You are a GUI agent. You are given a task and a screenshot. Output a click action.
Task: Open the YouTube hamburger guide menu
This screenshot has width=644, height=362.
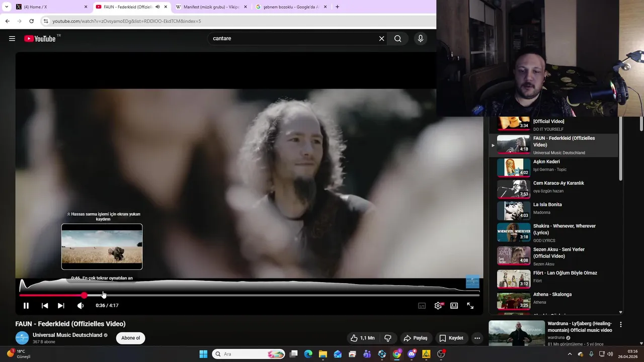12,38
